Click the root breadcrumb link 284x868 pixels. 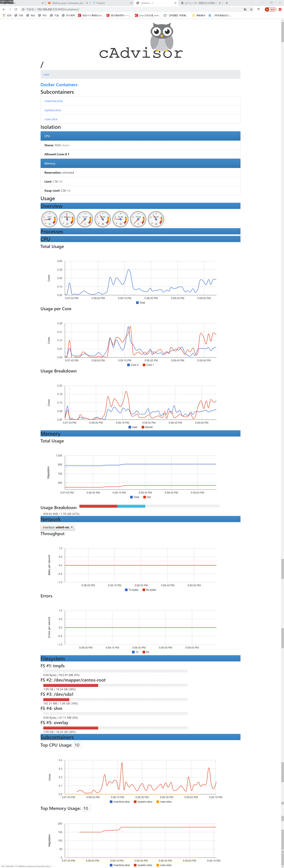(x=46, y=75)
